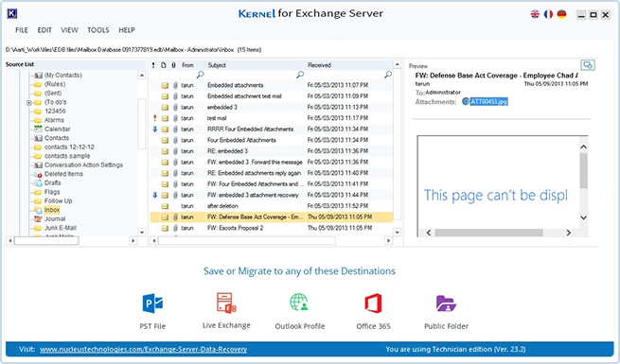This screenshot has height=364, width=620.
Task: Select the Alarms folder
Action: point(54,120)
